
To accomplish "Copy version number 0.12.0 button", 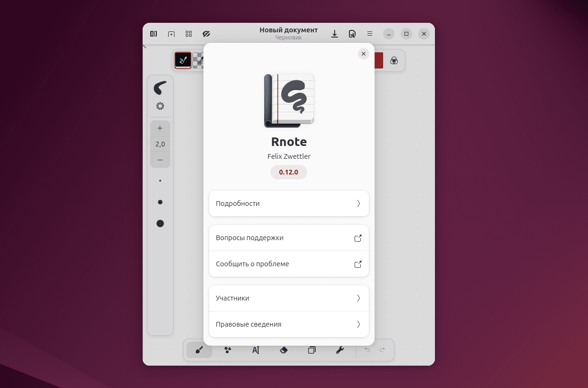I will (x=289, y=172).
